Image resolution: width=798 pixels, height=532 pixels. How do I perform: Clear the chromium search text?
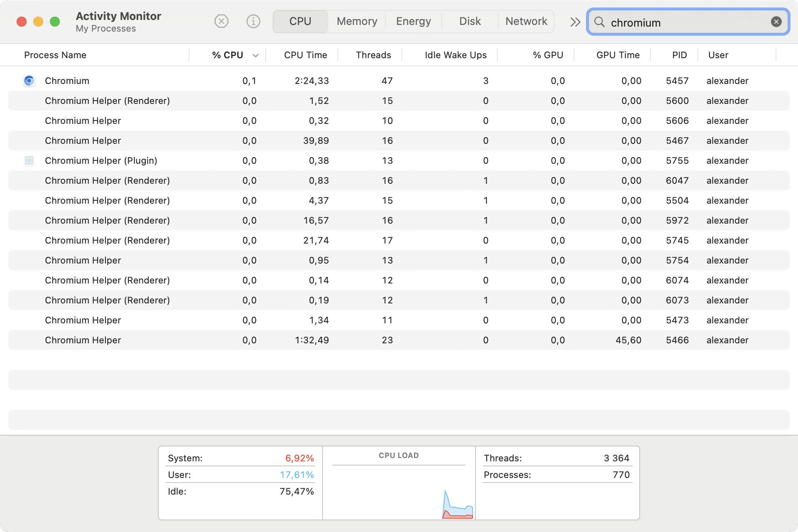(776, 22)
